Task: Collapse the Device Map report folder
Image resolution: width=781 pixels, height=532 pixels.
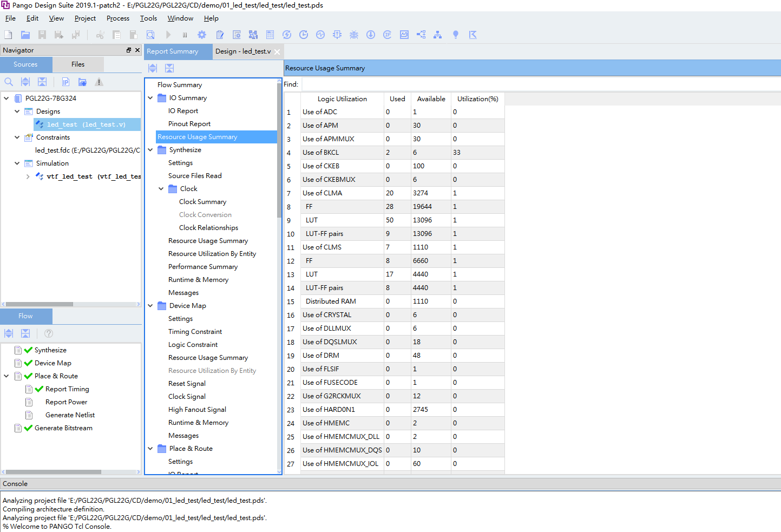Action: pyautogui.click(x=150, y=306)
